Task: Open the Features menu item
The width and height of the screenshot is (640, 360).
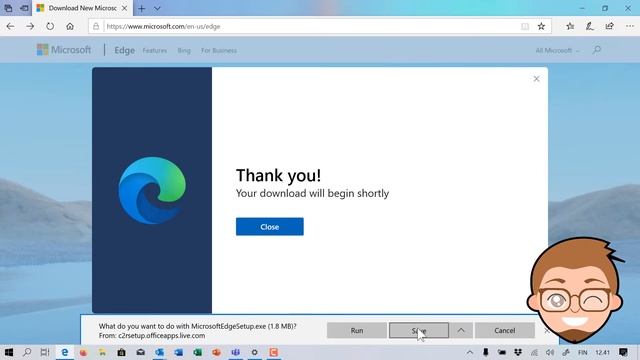Action: [x=155, y=51]
